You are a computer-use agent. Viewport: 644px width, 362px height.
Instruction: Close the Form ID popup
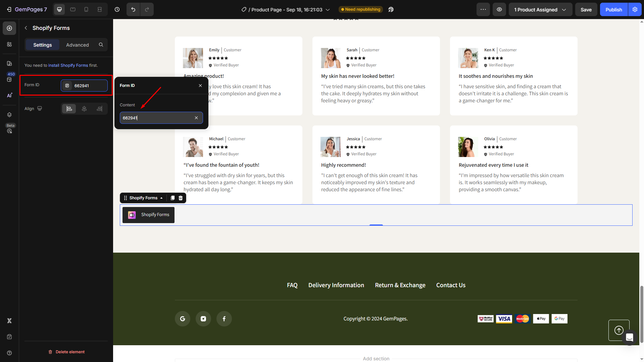[x=200, y=86]
